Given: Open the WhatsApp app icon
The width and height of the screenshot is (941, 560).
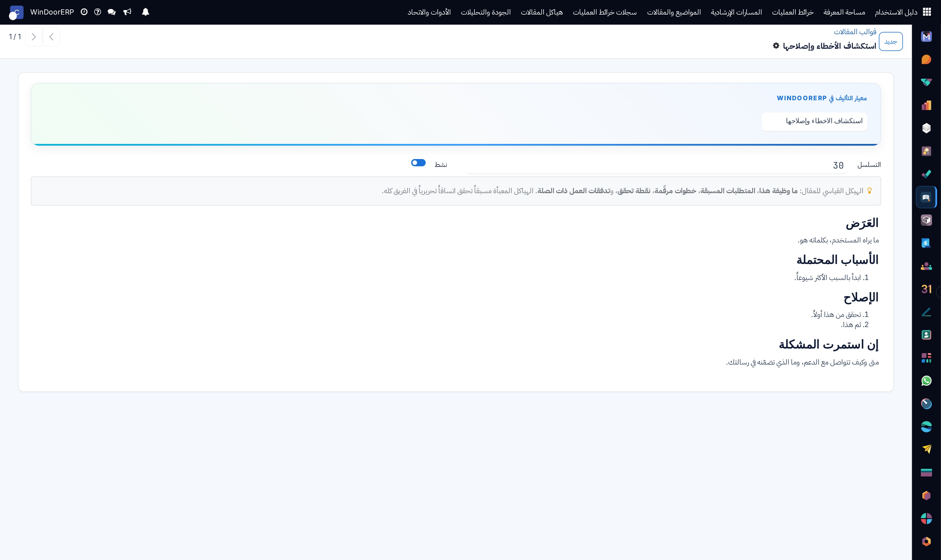Looking at the screenshot, I should (x=926, y=381).
